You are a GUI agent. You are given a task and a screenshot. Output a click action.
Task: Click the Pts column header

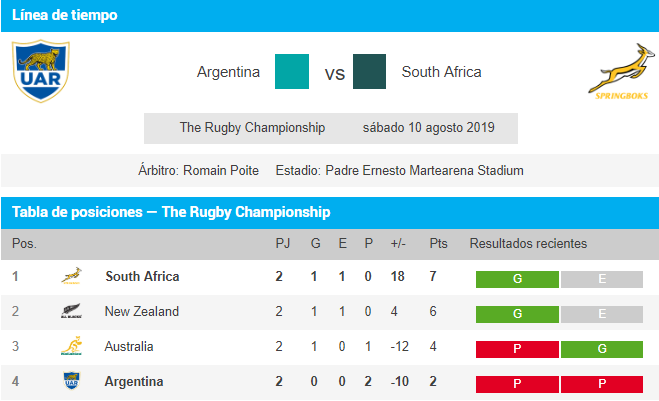(x=438, y=243)
